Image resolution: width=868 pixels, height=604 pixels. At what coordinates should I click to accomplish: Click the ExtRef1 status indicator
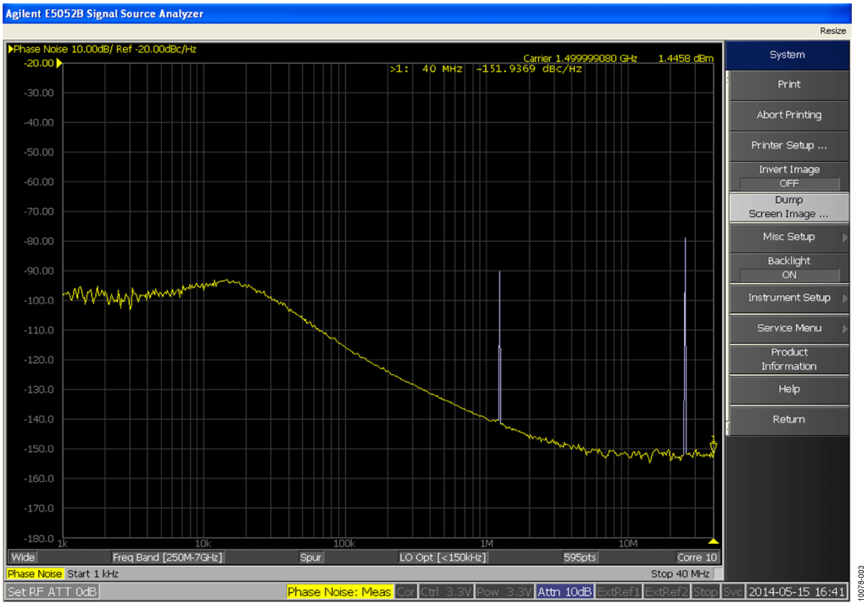point(618,591)
